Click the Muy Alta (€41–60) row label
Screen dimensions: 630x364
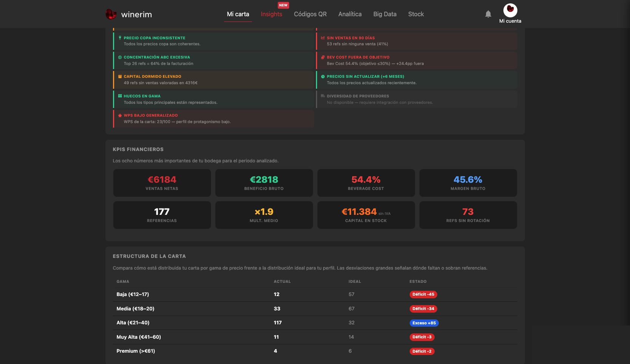coord(139,337)
